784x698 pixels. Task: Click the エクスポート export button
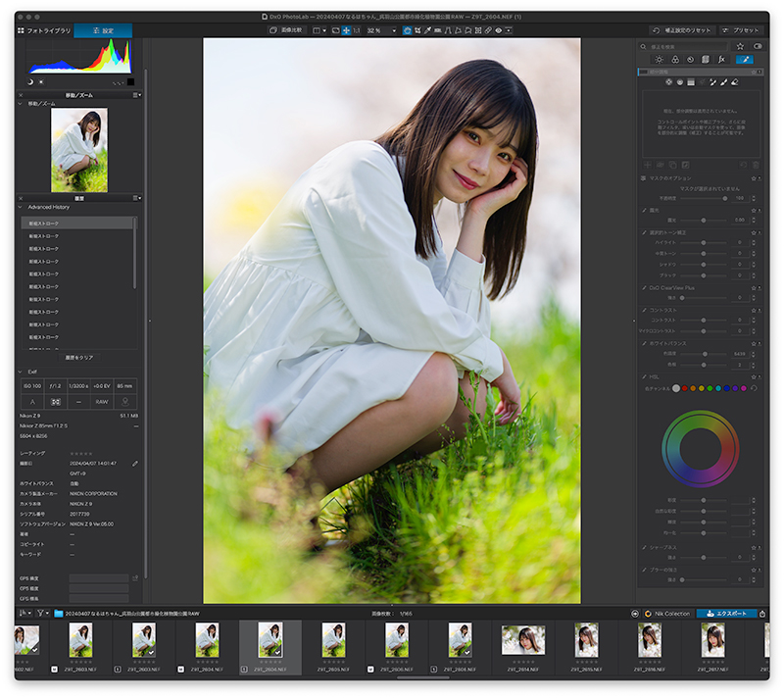pos(726,614)
